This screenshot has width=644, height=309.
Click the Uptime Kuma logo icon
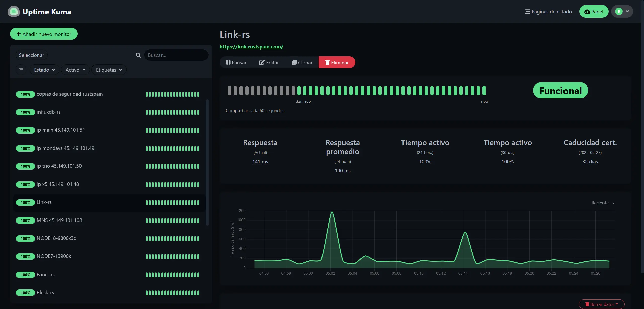14,11
